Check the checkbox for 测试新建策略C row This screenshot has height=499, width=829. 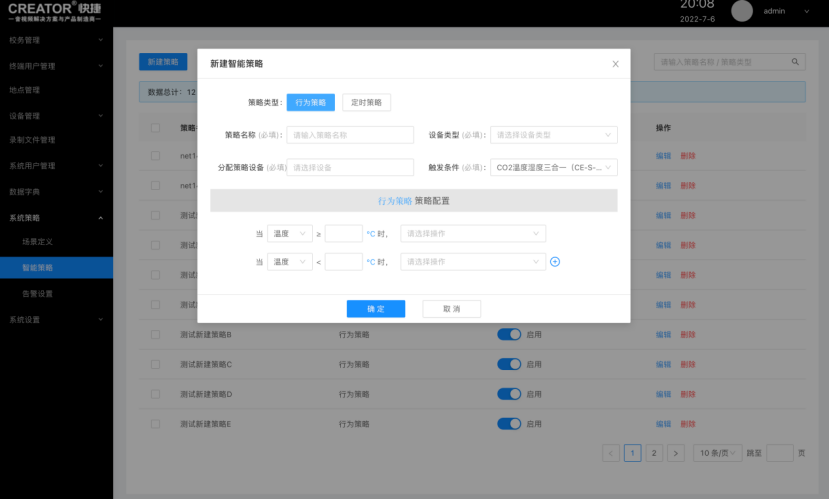[155, 364]
